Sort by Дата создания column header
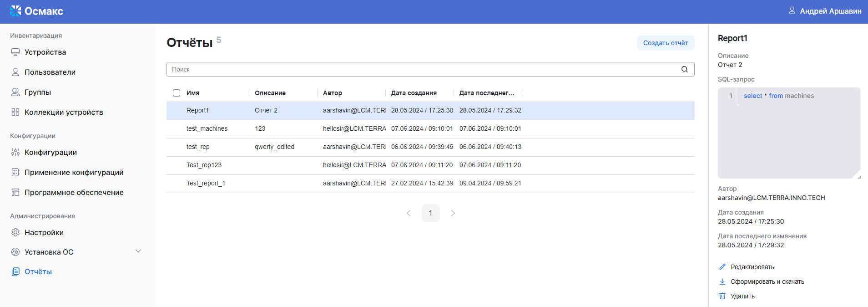The image size is (868, 307). click(x=414, y=93)
